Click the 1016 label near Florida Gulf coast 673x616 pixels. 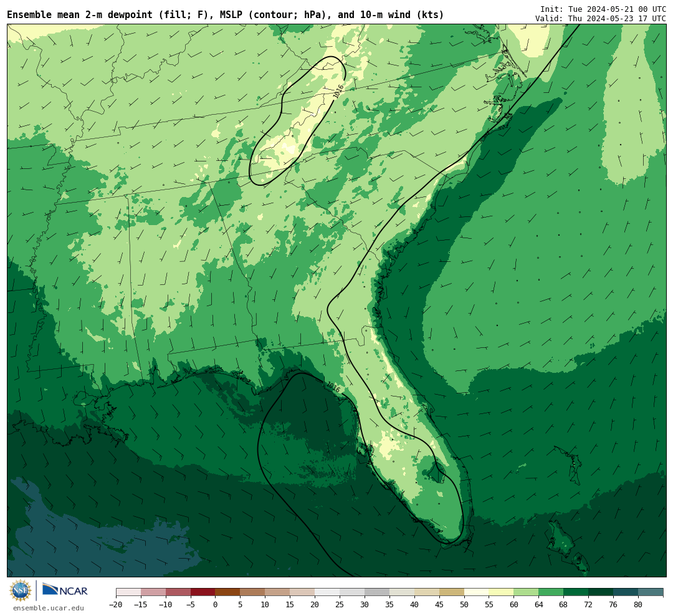[333, 387]
